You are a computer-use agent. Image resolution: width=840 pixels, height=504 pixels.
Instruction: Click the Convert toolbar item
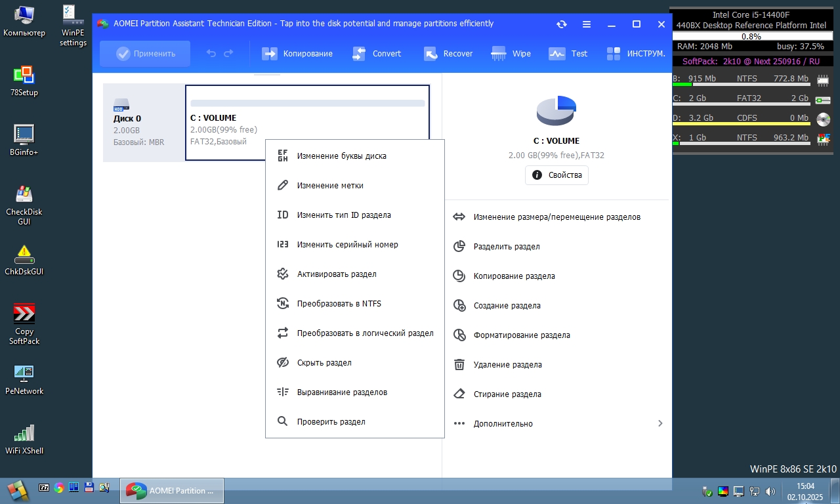click(377, 54)
